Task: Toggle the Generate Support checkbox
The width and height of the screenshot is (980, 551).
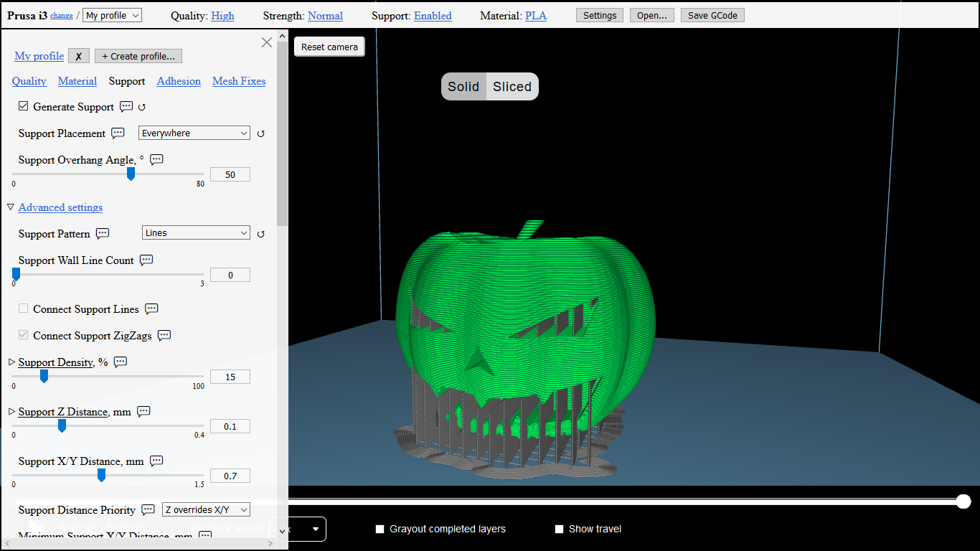Action: tap(24, 106)
